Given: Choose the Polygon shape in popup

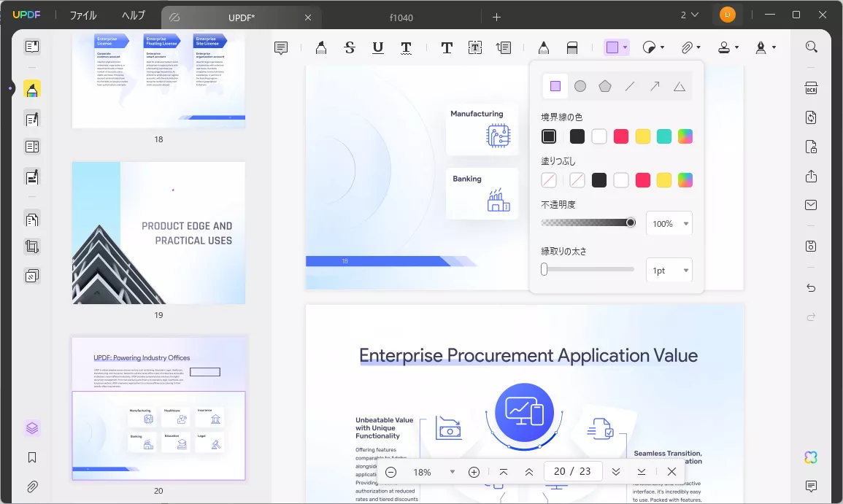Looking at the screenshot, I should coord(605,86).
